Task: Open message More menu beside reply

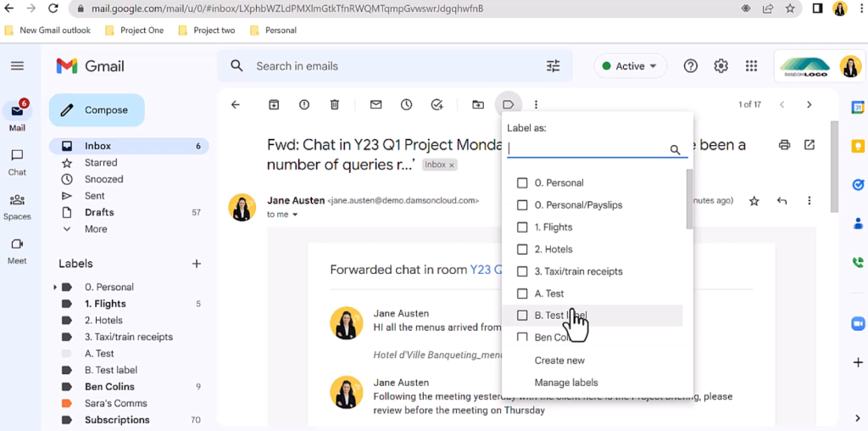Action: pyautogui.click(x=810, y=200)
